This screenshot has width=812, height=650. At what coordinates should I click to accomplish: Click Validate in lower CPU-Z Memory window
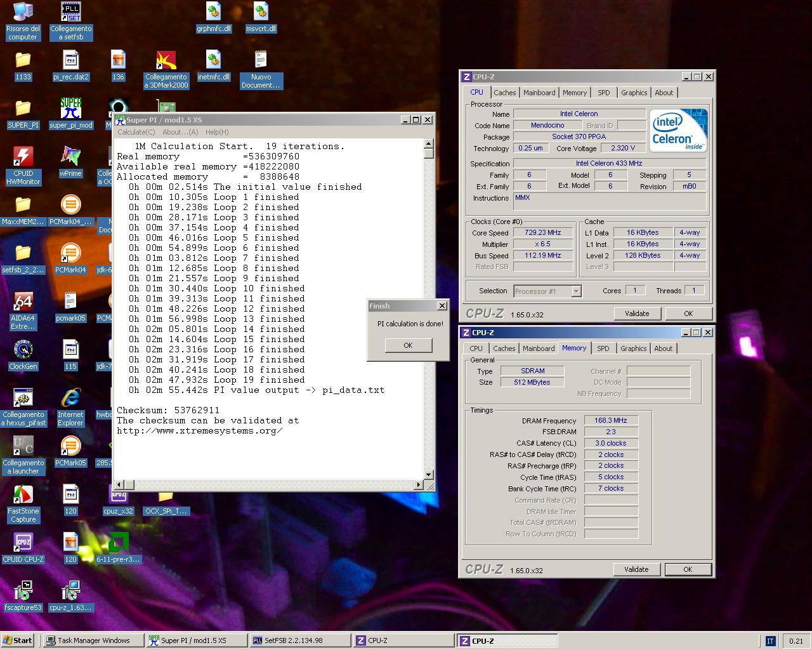point(636,569)
